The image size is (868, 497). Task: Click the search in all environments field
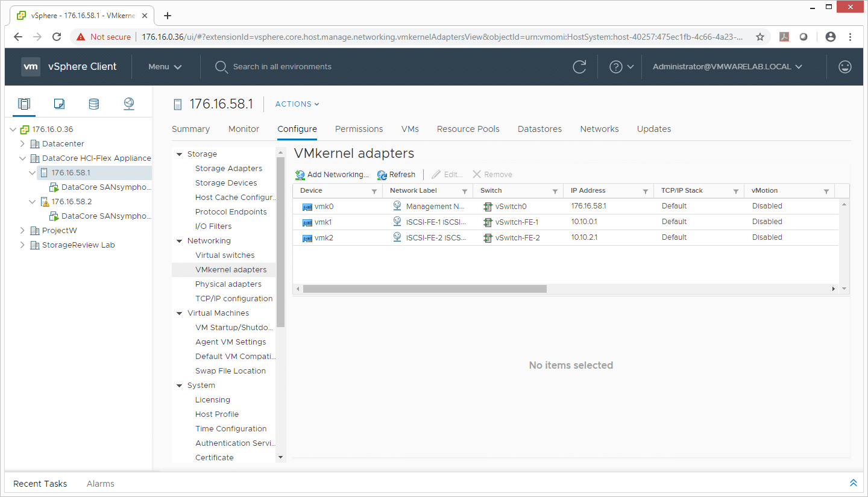(x=282, y=67)
